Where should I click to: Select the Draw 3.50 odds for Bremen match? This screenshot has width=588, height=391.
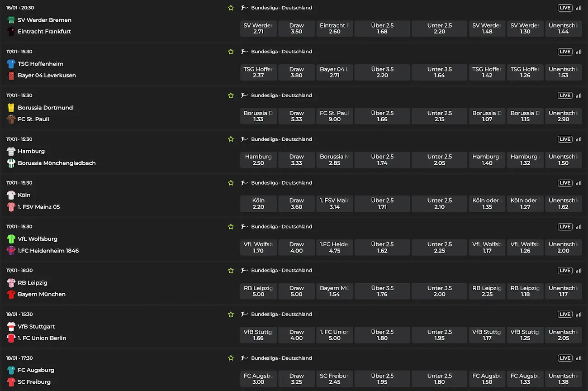(x=296, y=29)
